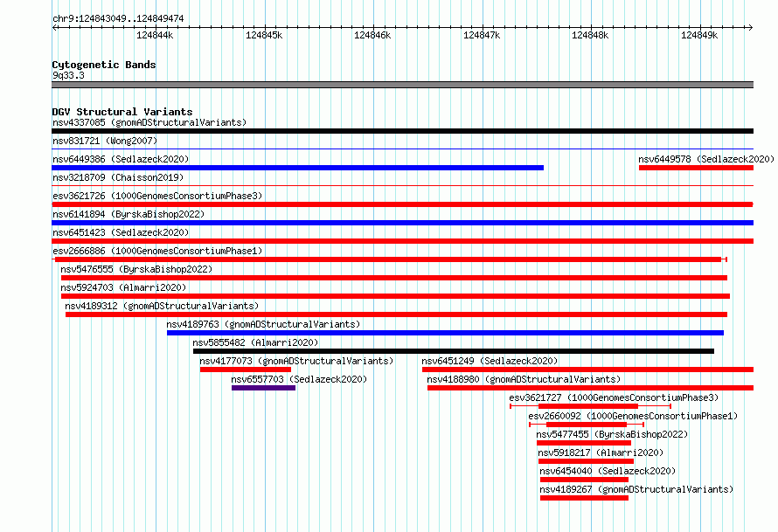Click the 124849k ruler tick label
This screenshot has width=778, height=532.
(699, 35)
